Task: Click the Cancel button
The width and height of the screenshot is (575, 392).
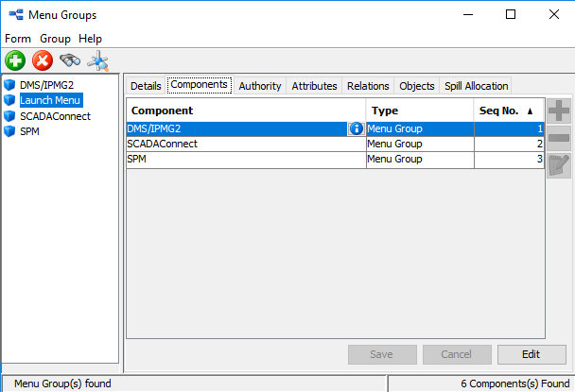Action: click(457, 354)
